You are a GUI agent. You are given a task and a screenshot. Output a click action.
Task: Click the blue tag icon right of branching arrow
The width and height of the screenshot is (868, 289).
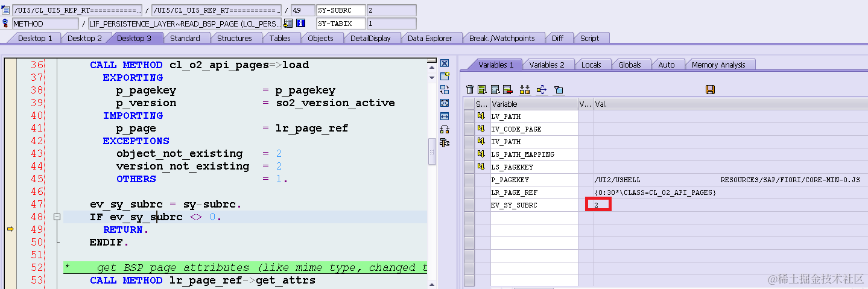(x=558, y=89)
